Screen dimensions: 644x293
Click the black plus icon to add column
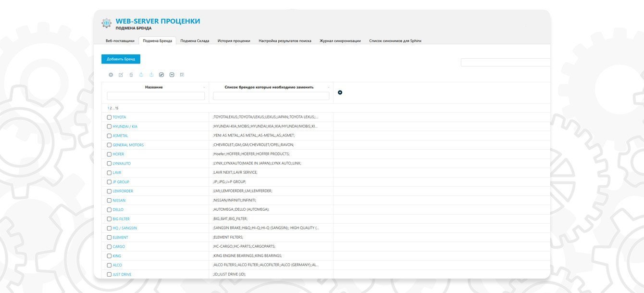(x=340, y=92)
